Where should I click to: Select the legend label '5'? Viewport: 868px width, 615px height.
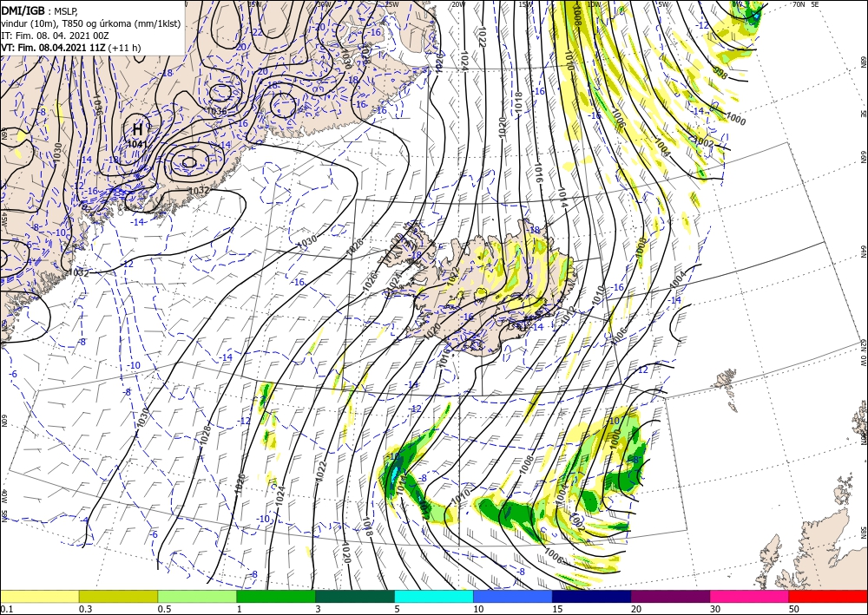(397, 609)
